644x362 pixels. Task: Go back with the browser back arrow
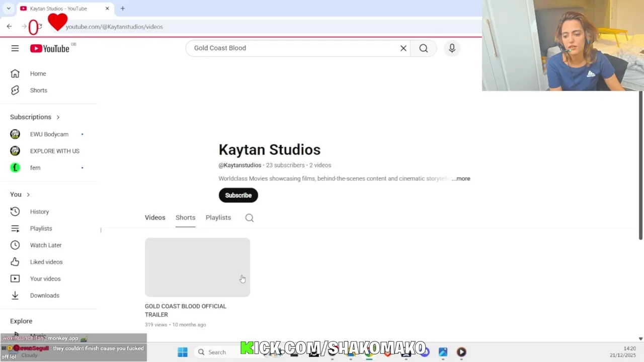click(x=9, y=27)
